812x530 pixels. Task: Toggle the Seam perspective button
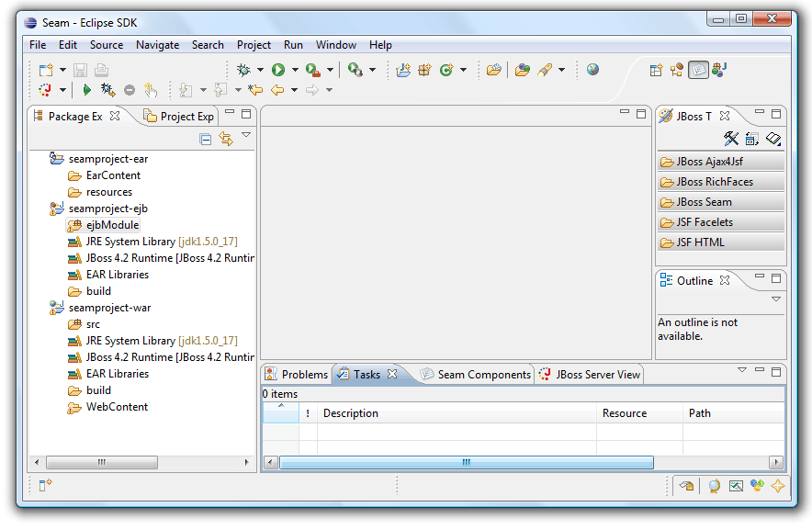click(698, 70)
